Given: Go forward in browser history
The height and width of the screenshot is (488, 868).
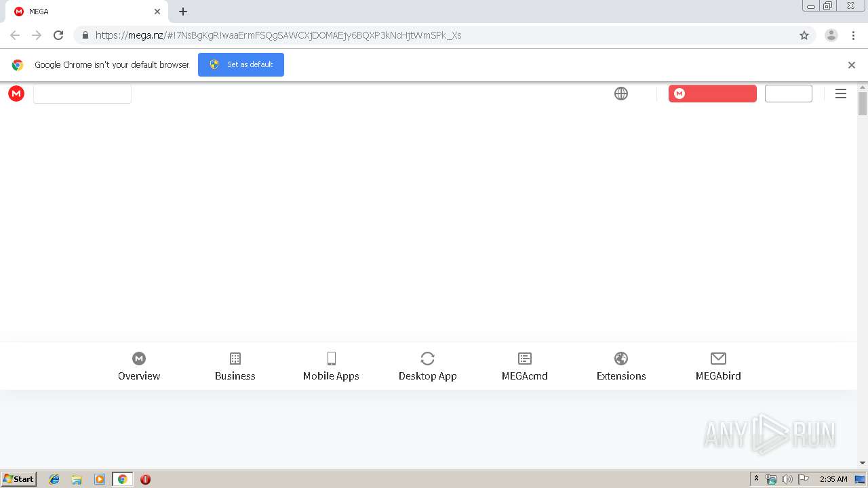Looking at the screenshot, I should pos(37,35).
